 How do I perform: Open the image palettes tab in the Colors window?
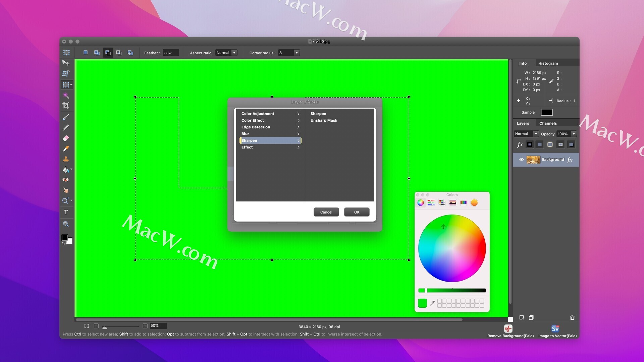pyautogui.click(x=452, y=202)
